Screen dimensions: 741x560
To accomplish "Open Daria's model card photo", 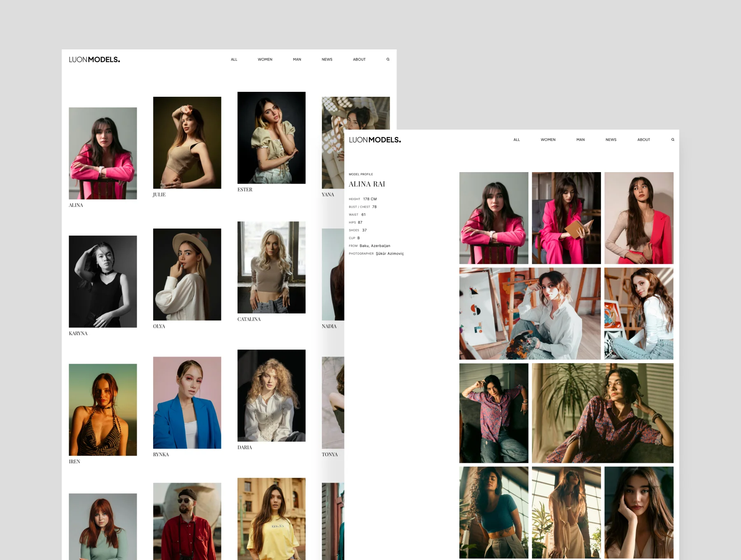I will [x=271, y=396].
